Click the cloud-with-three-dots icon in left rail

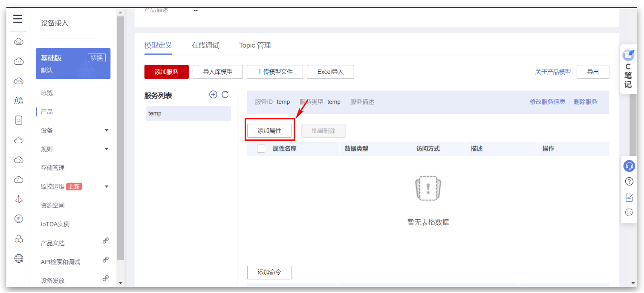[x=18, y=61]
